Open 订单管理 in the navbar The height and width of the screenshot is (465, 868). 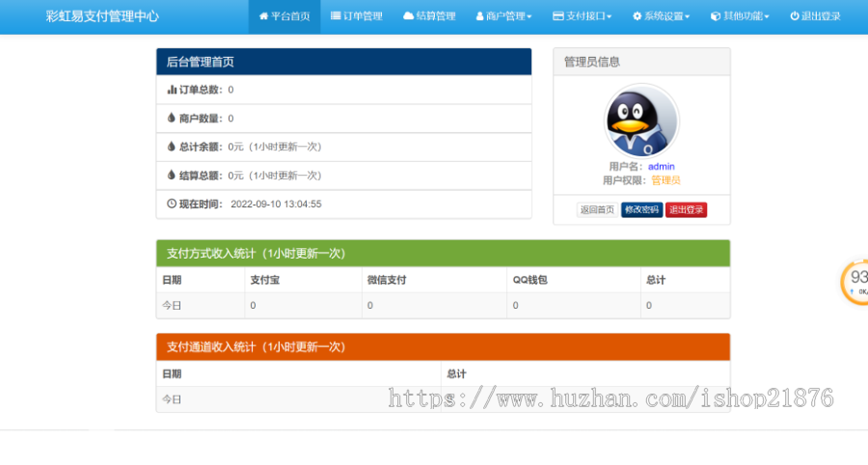(357, 16)
